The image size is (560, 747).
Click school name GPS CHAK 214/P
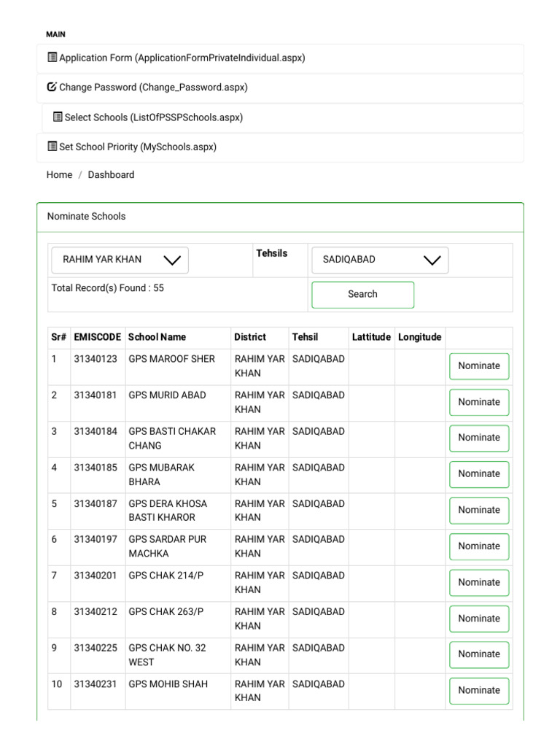pos(166,576)
